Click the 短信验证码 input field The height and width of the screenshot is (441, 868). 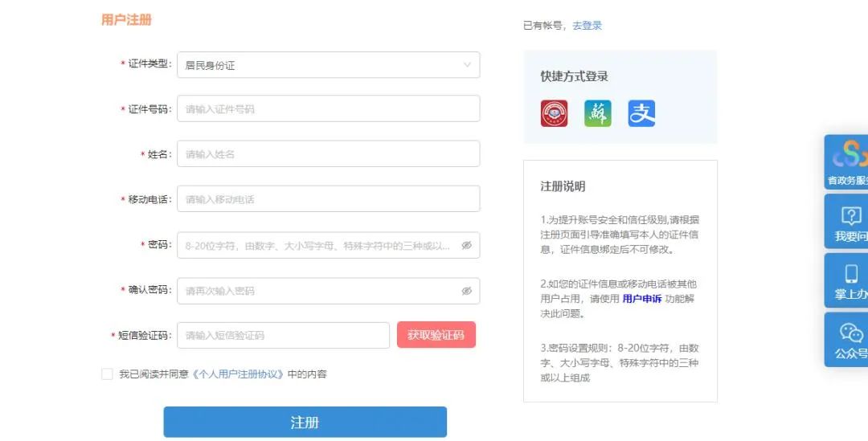tap(284, 335)
